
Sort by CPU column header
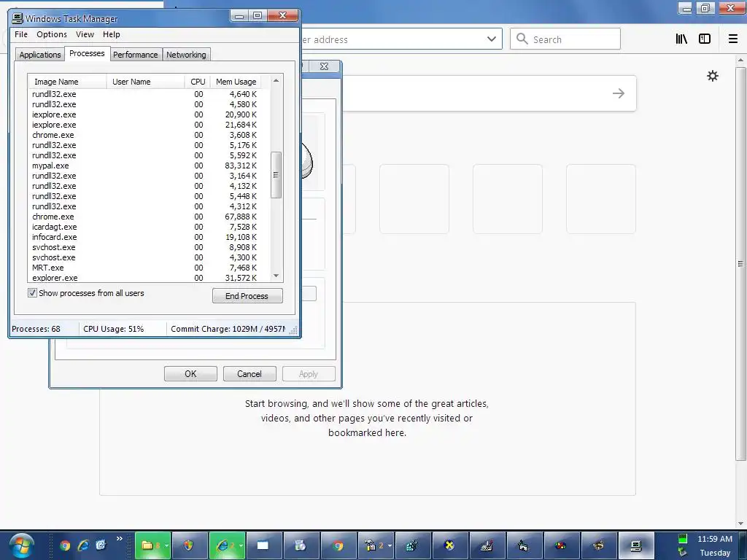coord(198,82)
